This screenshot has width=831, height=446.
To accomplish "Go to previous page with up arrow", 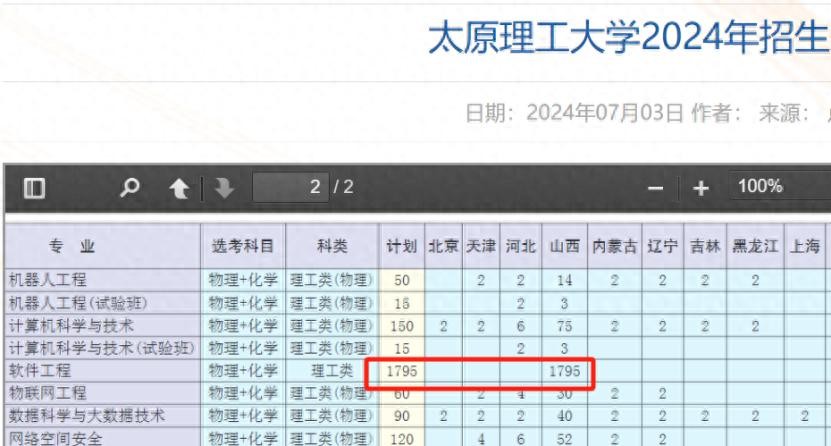I will pos(179,188).
